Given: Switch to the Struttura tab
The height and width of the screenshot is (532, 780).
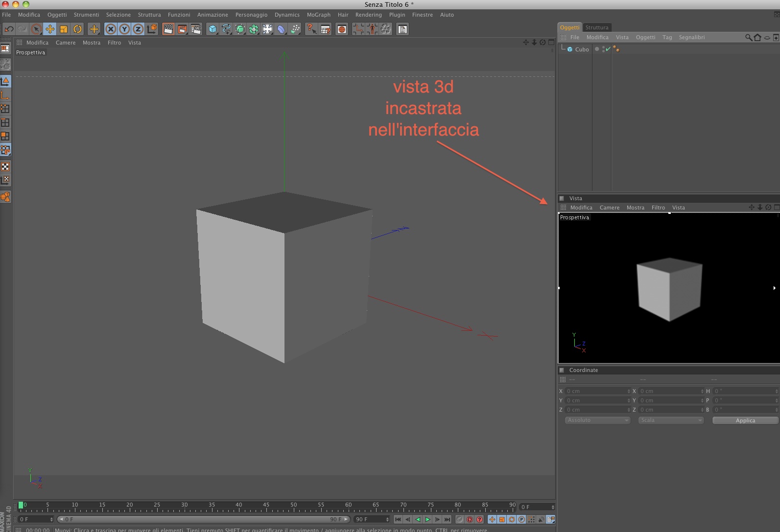Looking at the screenshot, I should click(597, 27).
